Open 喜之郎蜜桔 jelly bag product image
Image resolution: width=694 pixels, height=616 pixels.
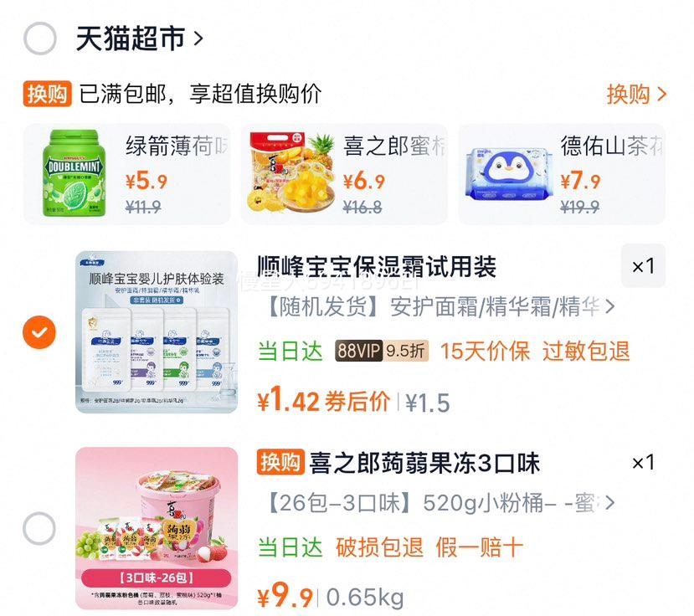(290, 173)
